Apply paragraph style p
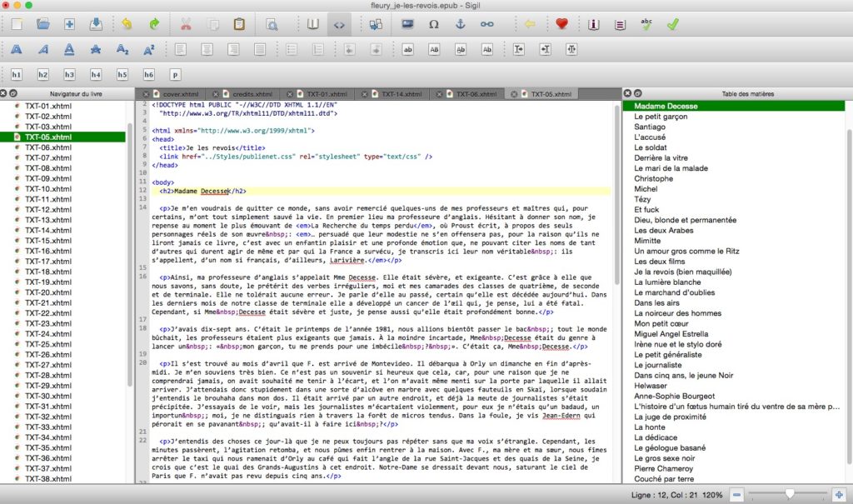 pos(175,75)
